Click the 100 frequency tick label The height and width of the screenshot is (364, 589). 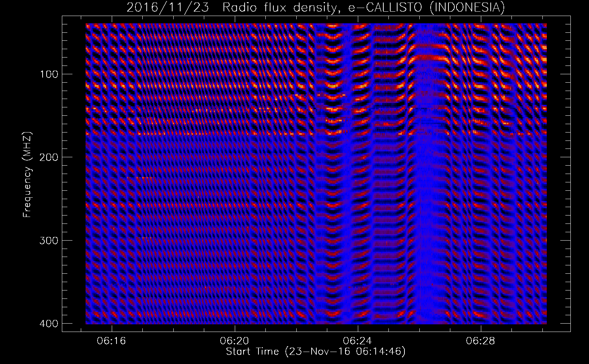tap(49, 75)
